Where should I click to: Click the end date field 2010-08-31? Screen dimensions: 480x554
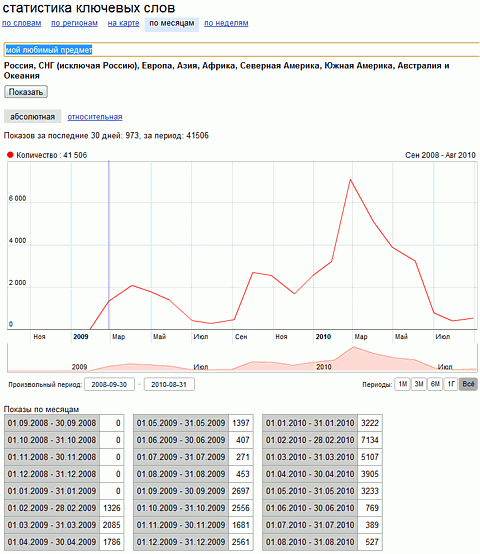coord(169,384)
